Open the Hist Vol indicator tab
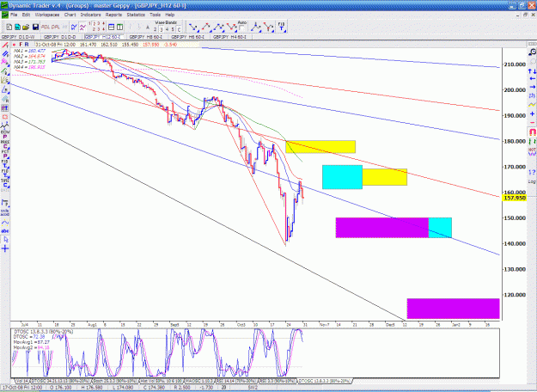Viewport: 537px width, 392px height. pyautogui.click(x=161, y=381)
